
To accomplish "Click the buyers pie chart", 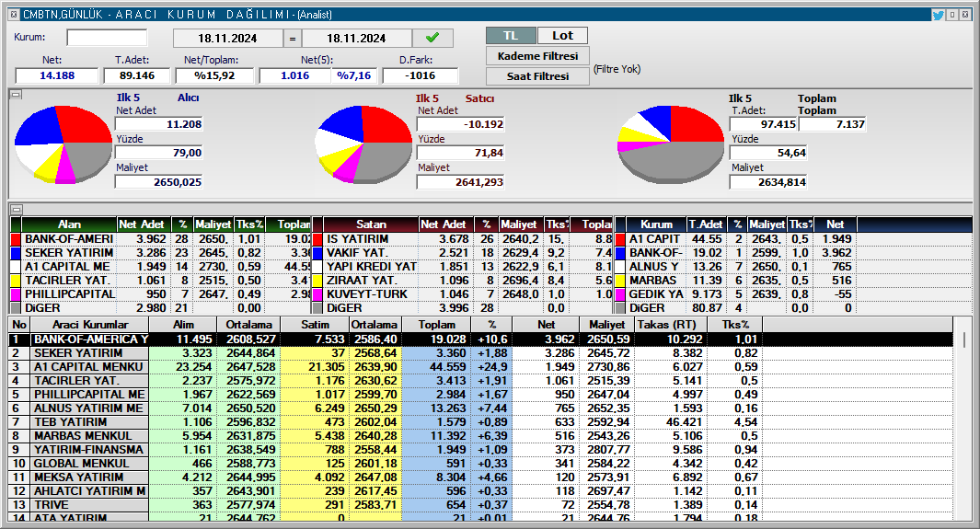I will click(x=63, y=144).
